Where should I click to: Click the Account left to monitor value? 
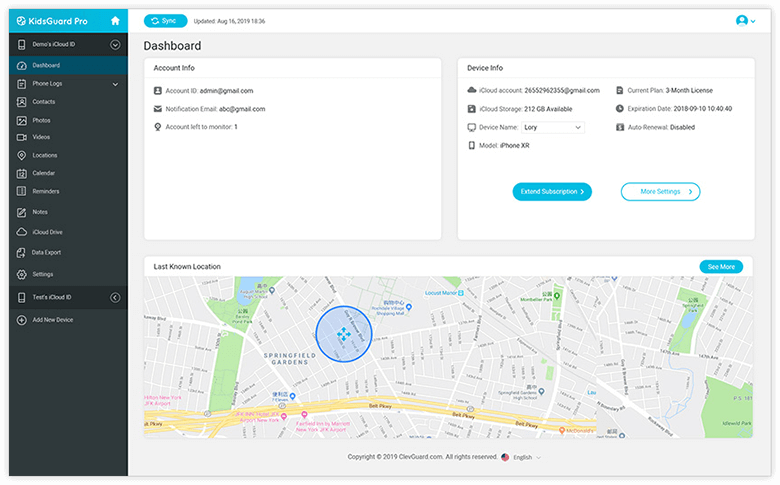pos(236,127)
